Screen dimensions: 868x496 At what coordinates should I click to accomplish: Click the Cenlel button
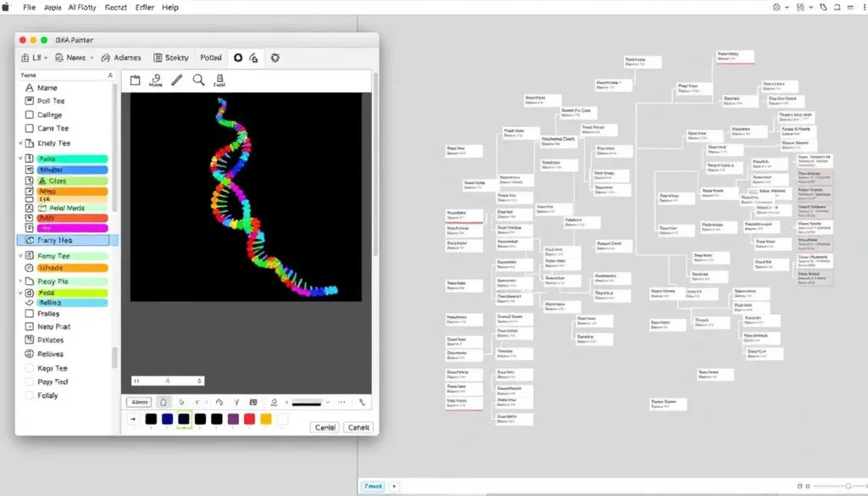point(325,427)
